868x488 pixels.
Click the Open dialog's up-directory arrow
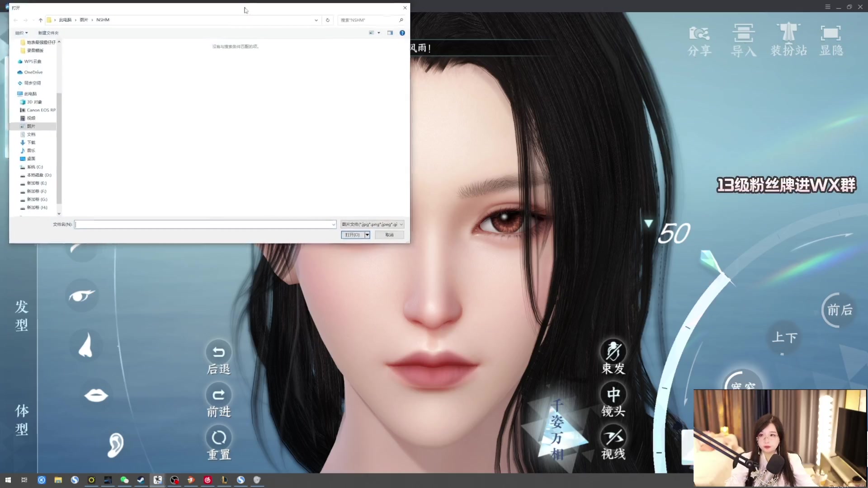41,20
